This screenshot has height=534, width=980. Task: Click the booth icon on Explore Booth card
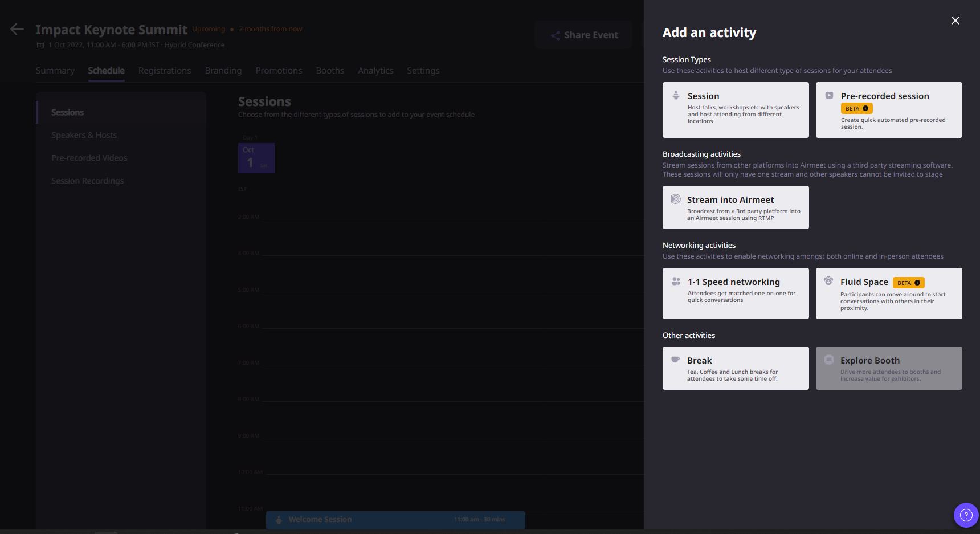pyautogui.click(x=829, y=360)
